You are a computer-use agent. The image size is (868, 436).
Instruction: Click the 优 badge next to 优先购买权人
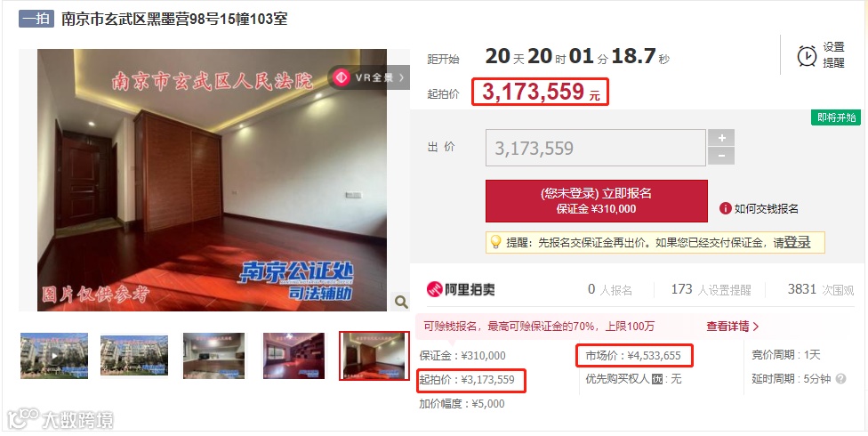click(x=657, y=379)
